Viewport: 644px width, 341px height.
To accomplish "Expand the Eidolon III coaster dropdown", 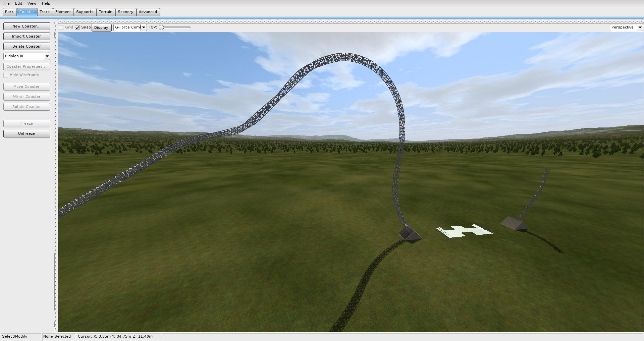I will [x=47, y=56].
